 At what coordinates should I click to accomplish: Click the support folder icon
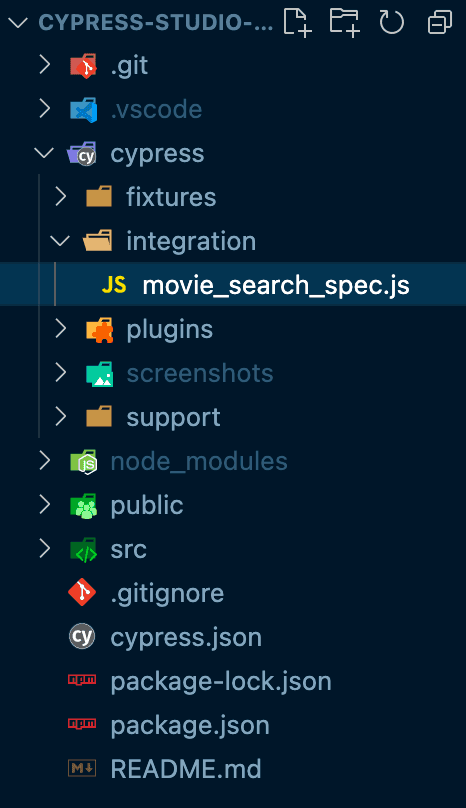coord(99,417)
